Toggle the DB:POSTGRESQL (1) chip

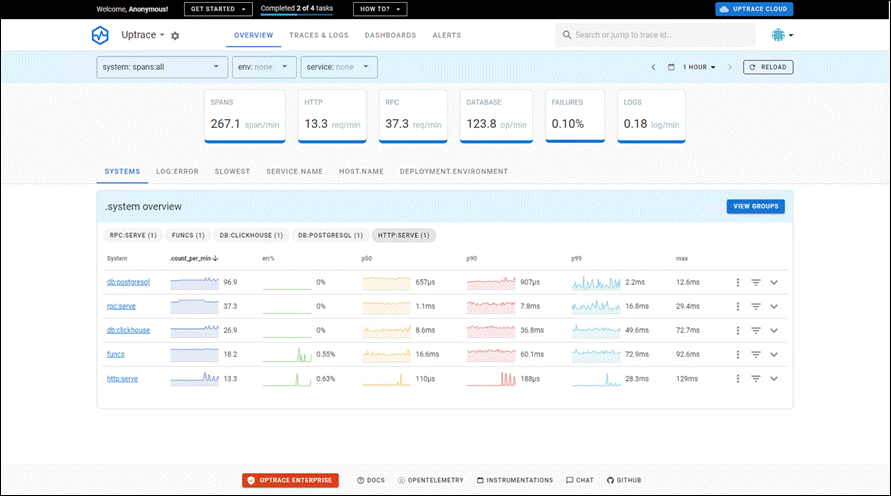point(330,235)
